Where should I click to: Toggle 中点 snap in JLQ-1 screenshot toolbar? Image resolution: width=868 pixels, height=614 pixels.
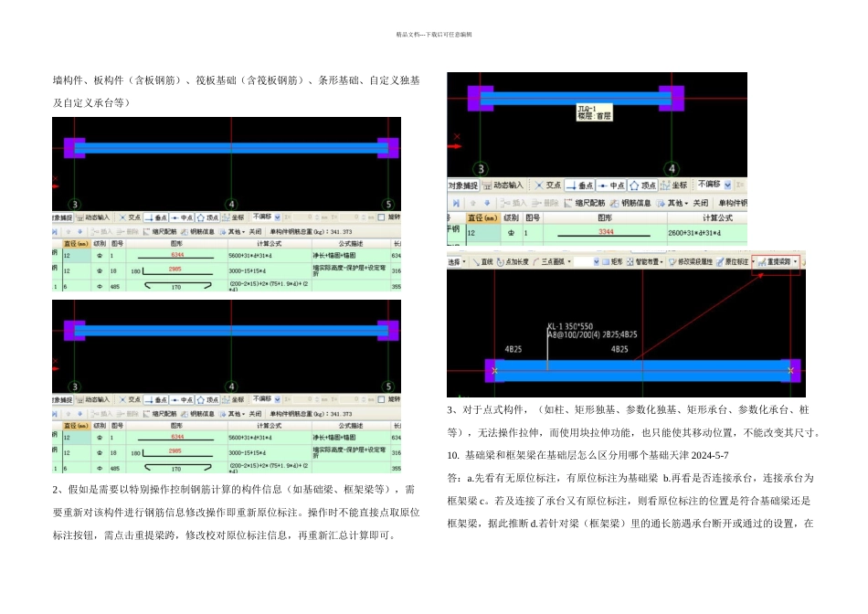[x=611, y=185]
